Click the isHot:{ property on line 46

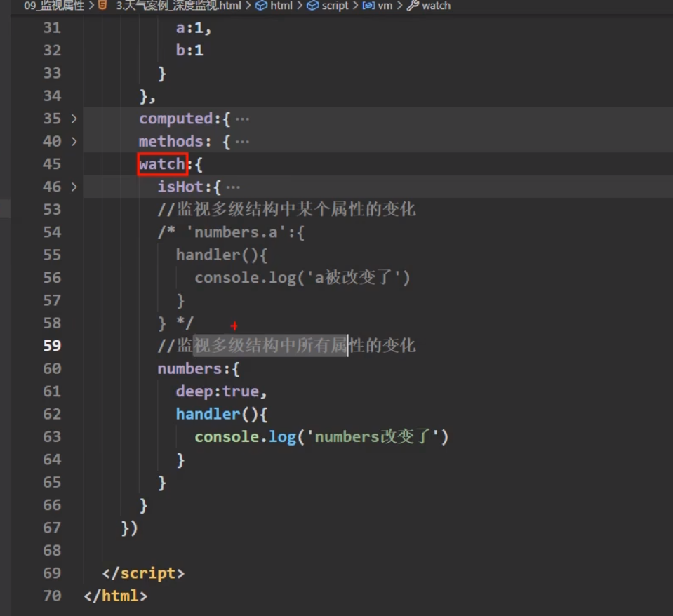(189, 187)
